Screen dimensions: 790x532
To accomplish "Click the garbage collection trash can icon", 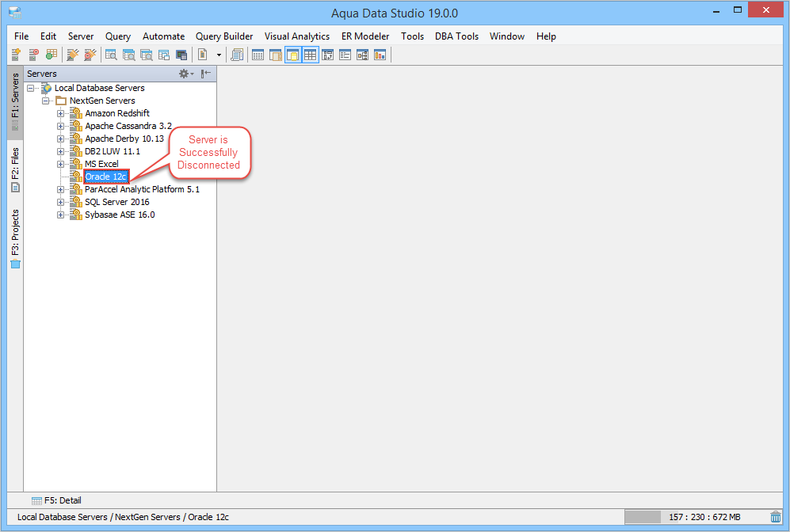I will point(776,517).
